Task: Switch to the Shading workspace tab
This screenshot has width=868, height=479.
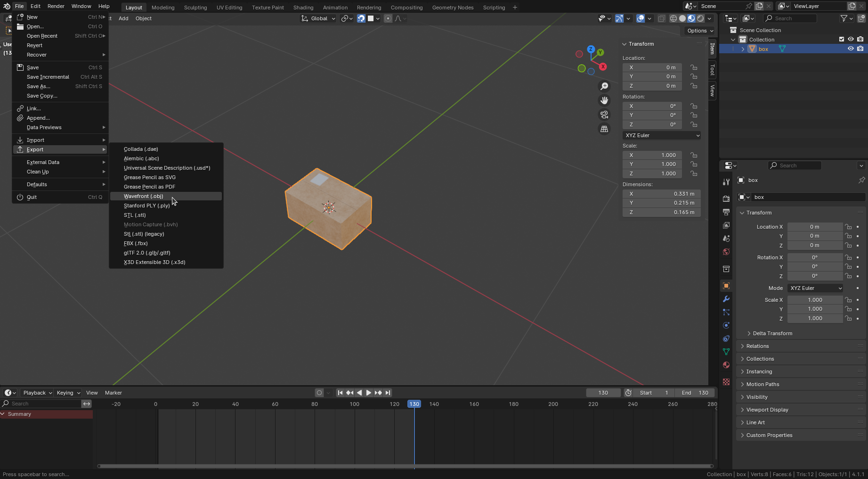Action: (x=303, y=8)
